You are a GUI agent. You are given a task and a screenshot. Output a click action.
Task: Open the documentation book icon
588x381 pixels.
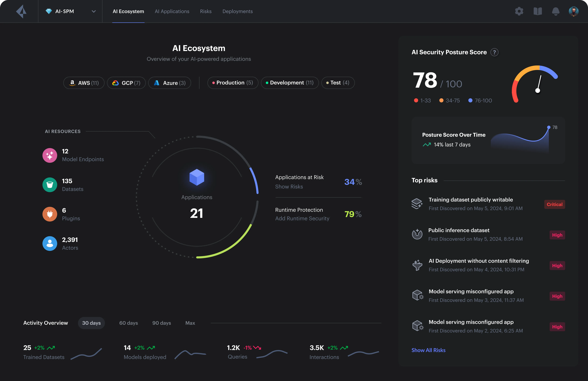click(x=538, y=11)
